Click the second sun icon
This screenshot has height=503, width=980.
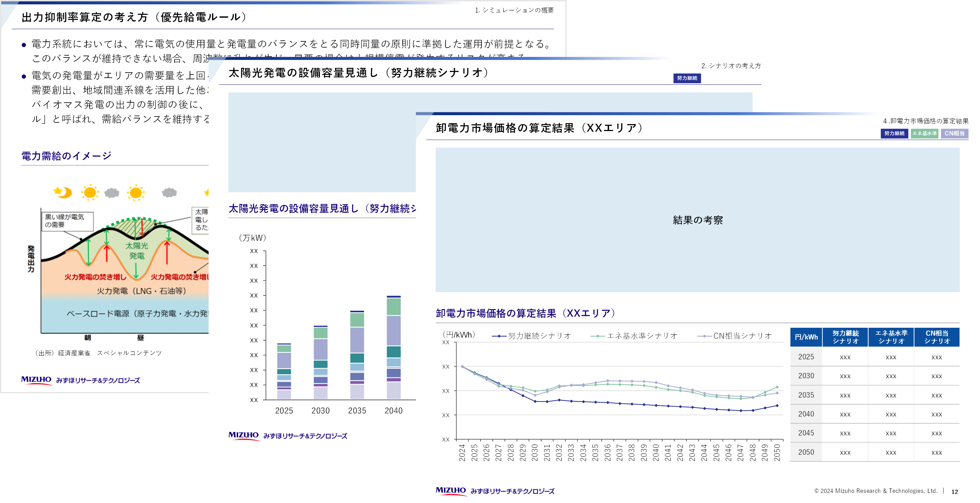pyautogui.click(x=136, y=193)
